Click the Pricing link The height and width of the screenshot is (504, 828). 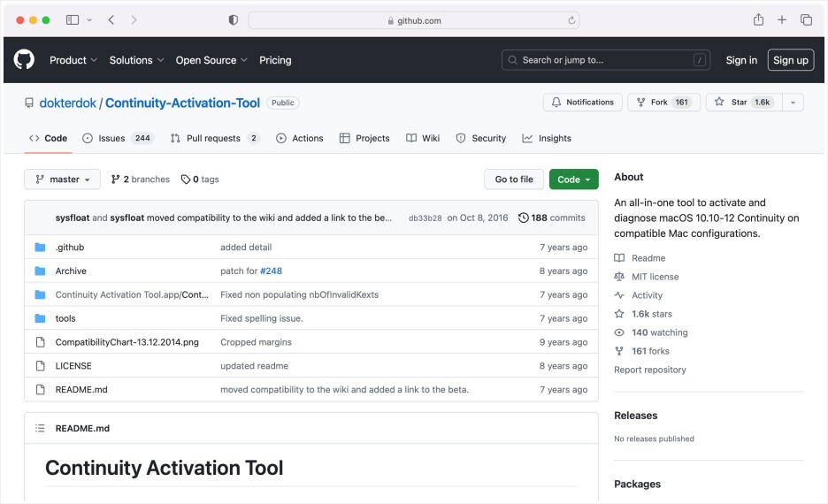click(x=275, y=60)
